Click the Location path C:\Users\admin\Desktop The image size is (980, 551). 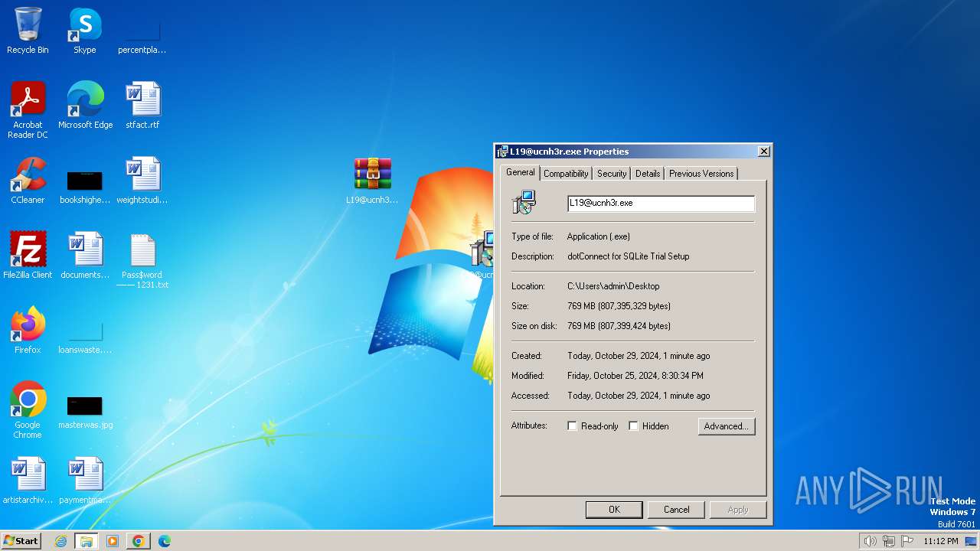(x=613, y=286)
